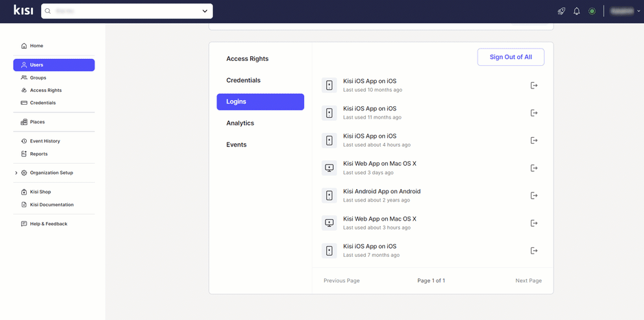
Task: Open the rocket what's new icon
Action: [x=561, y=12]
